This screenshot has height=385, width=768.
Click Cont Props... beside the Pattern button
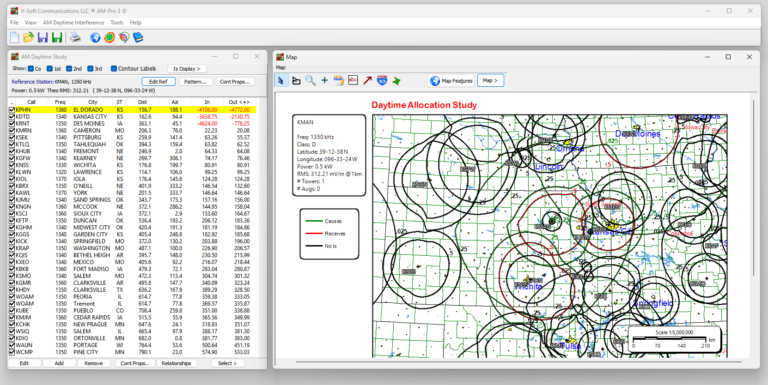point(235,82)
